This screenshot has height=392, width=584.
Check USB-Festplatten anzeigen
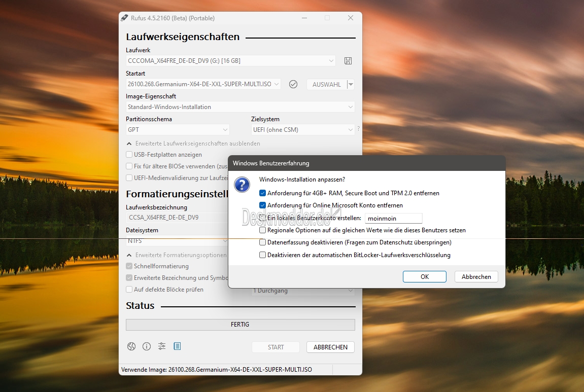click(129, 155)
